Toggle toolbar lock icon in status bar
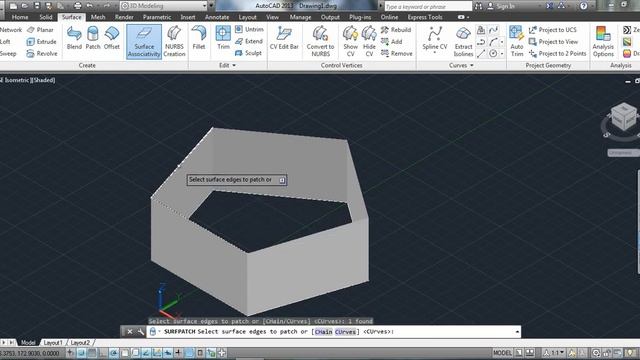The height and width of the screenshot is (360, 640). click(606, 353)
